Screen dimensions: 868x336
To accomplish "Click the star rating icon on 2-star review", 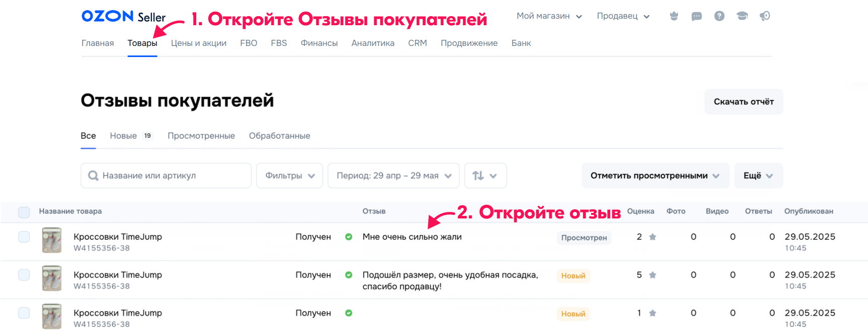I will pos(652,236).
